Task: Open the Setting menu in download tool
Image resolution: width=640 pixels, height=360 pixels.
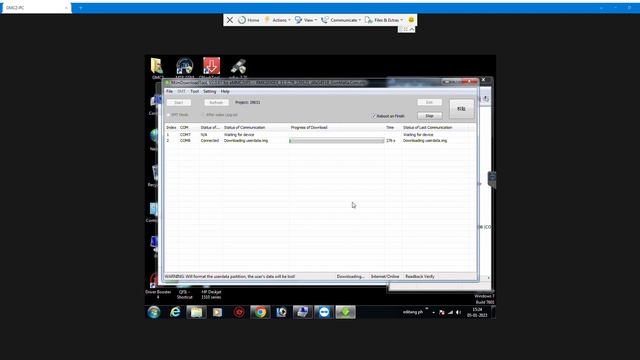Action: [209, 91]
